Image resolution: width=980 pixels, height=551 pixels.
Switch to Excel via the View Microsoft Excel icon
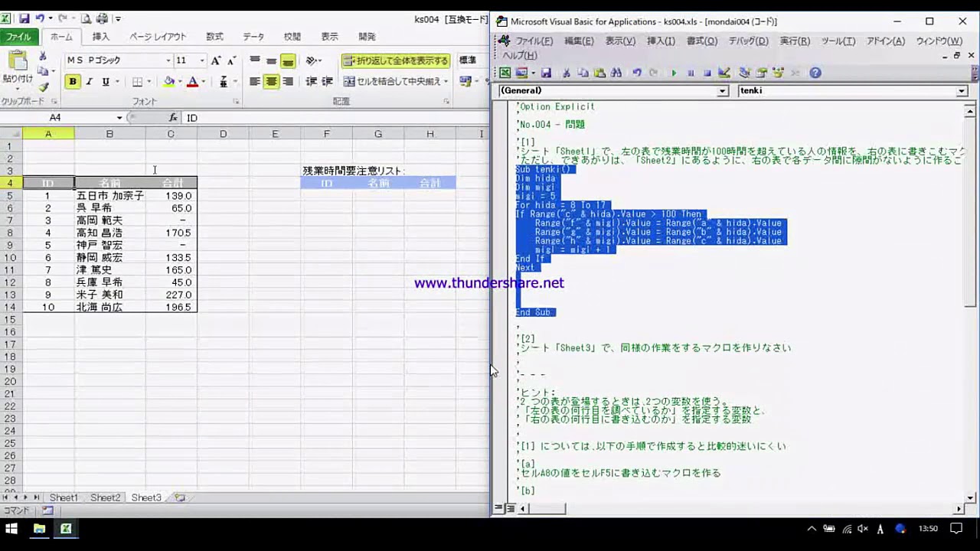coord(505,73)
